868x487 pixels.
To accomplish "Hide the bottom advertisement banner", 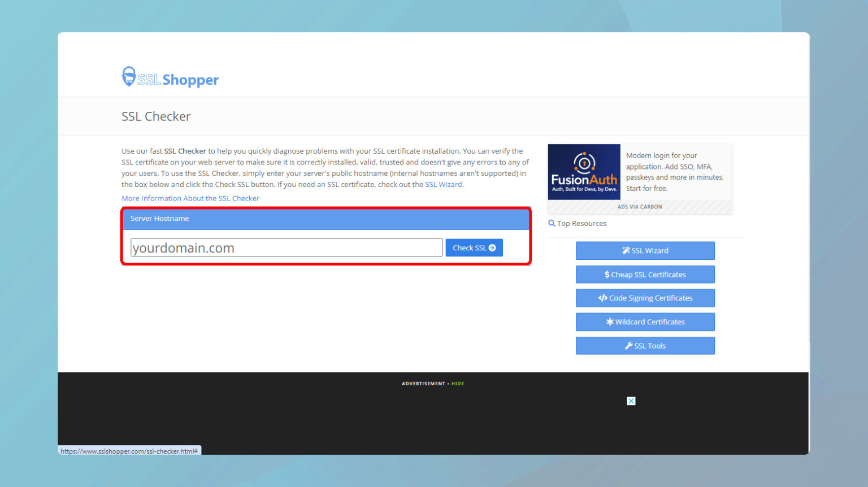I will click(457, 383).
